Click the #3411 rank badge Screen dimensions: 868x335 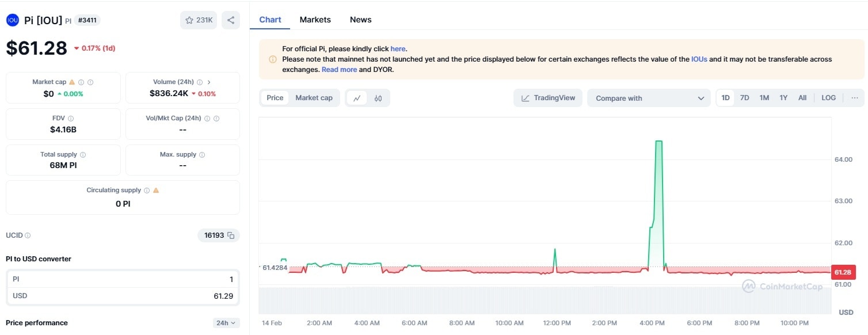click(88, 20)
